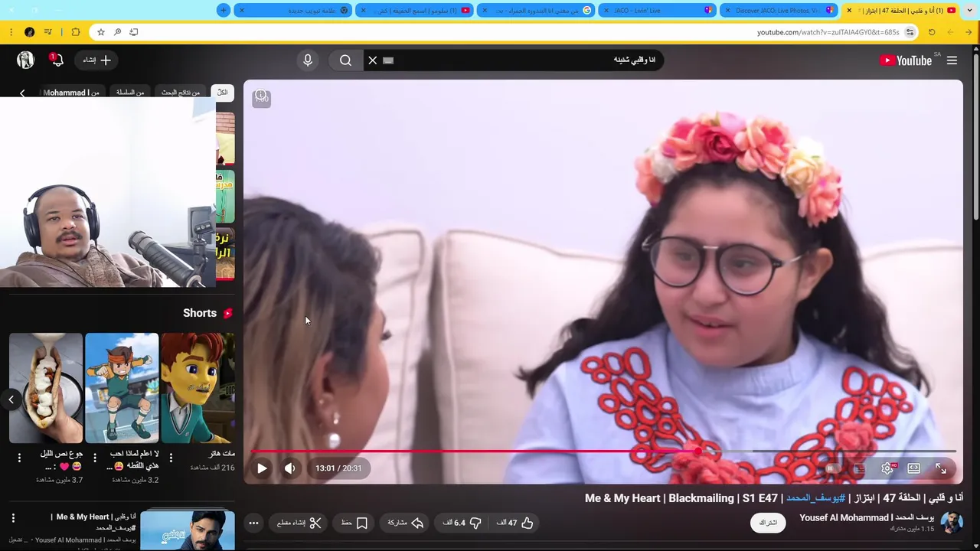Click the Shorts section logo icon
Image resolution: width=980 pixels, height=551 pixels.
pos(227,314)
